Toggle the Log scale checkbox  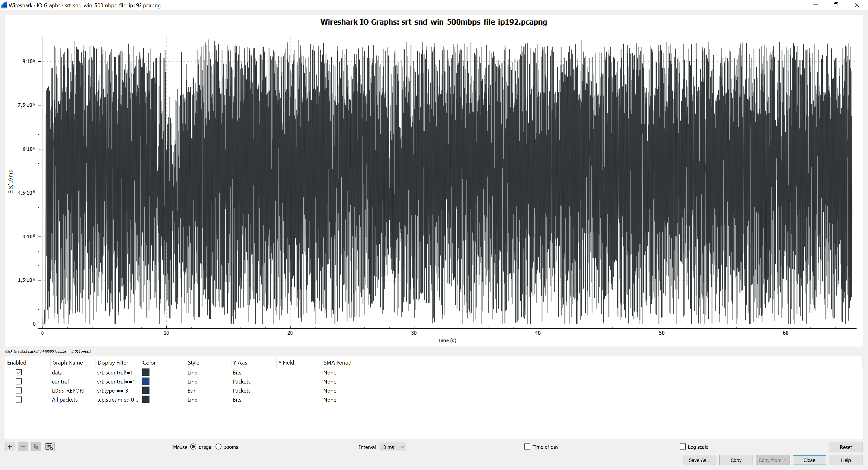tap(683, 447)
